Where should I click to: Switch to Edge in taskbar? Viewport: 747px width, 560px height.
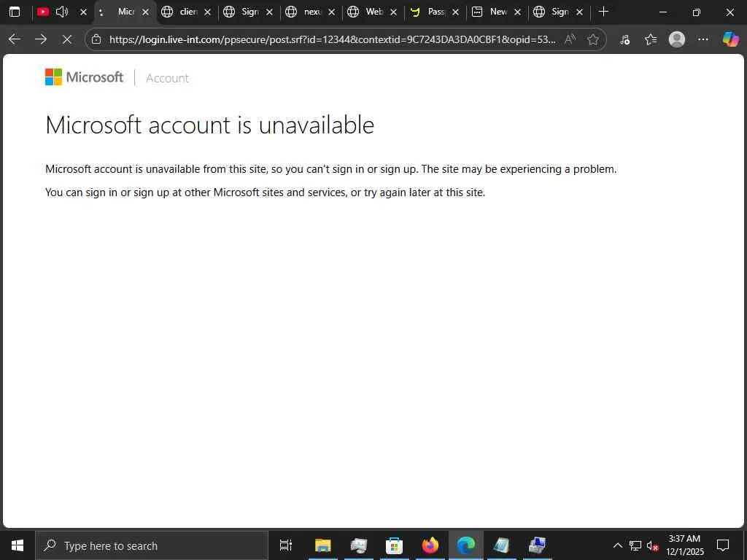pyautogui.click(x=466, y=545)
